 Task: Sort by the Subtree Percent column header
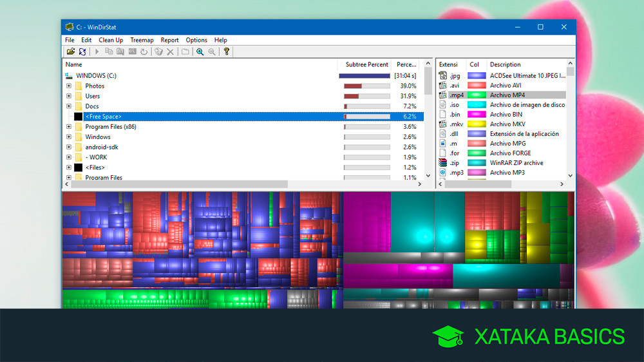click(364, 64)
